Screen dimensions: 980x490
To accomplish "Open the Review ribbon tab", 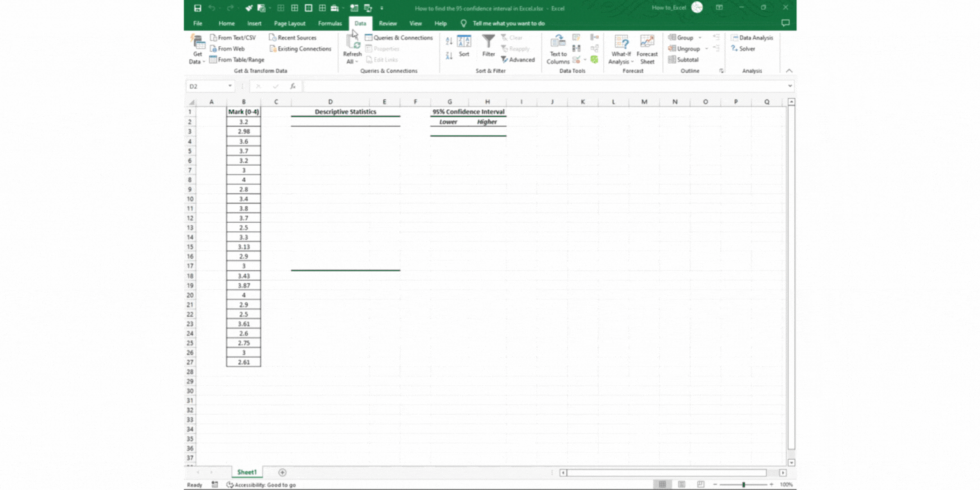I will (x=388, y=23).
